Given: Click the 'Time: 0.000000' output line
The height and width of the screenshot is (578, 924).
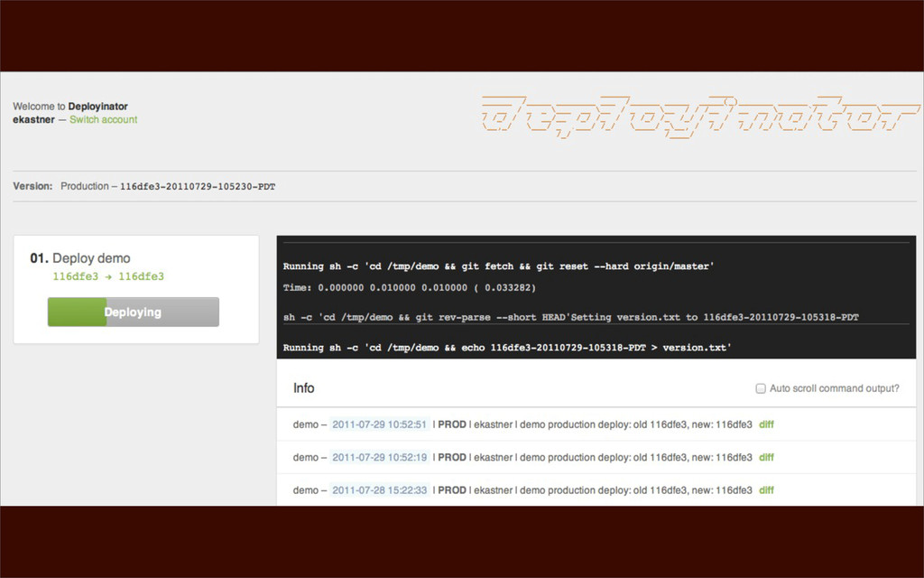Looking at the screenshot, I should 410,288.
